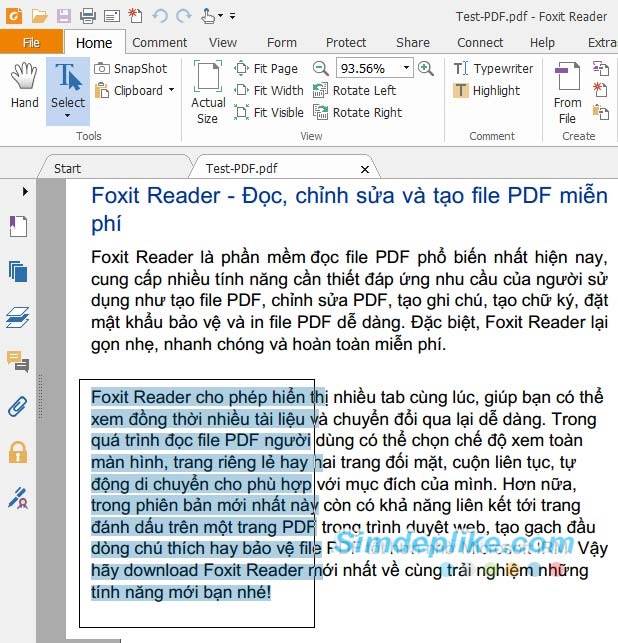Zoom in with the plus magnifier
The image size is (618, 643).
[x=426, y=68]
